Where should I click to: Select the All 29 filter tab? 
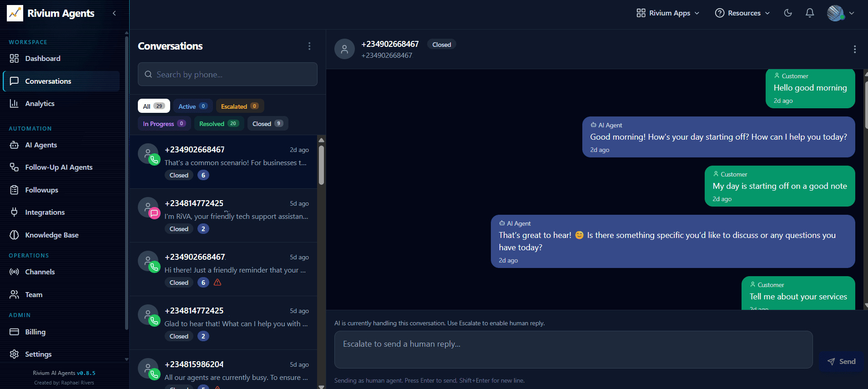[154, 106]
